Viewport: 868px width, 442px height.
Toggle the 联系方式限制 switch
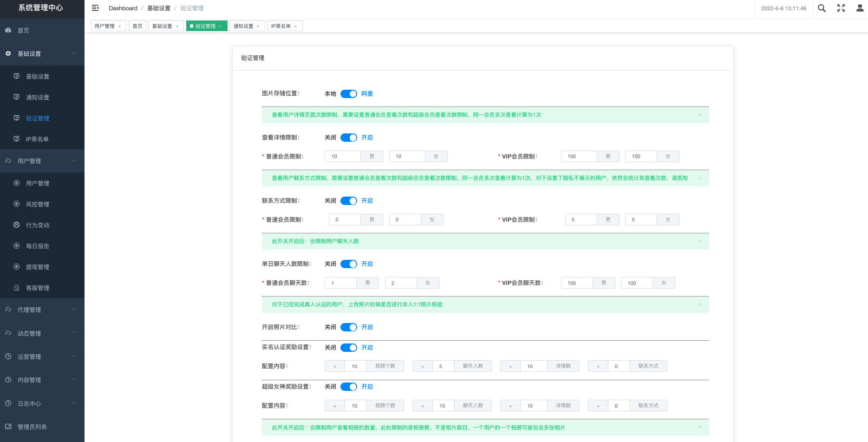point(349,201)
